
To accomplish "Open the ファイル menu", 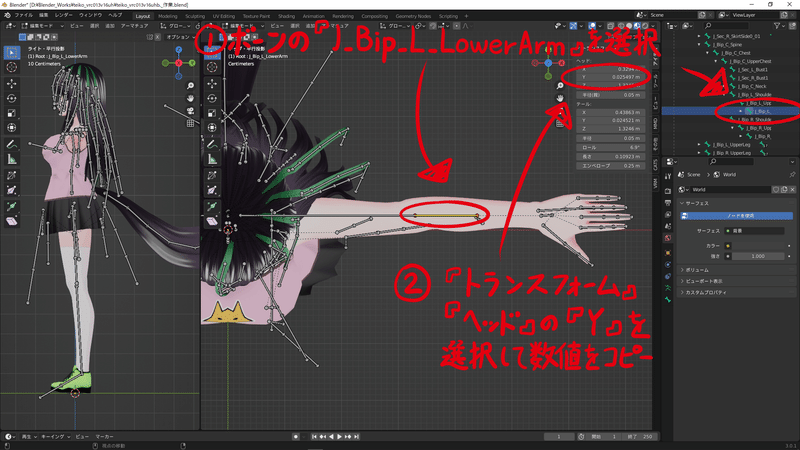I will tap(23, 15).
